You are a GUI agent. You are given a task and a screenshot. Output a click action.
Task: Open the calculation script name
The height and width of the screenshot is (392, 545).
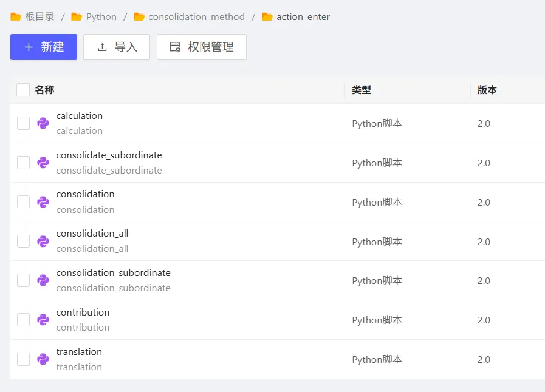79,116
